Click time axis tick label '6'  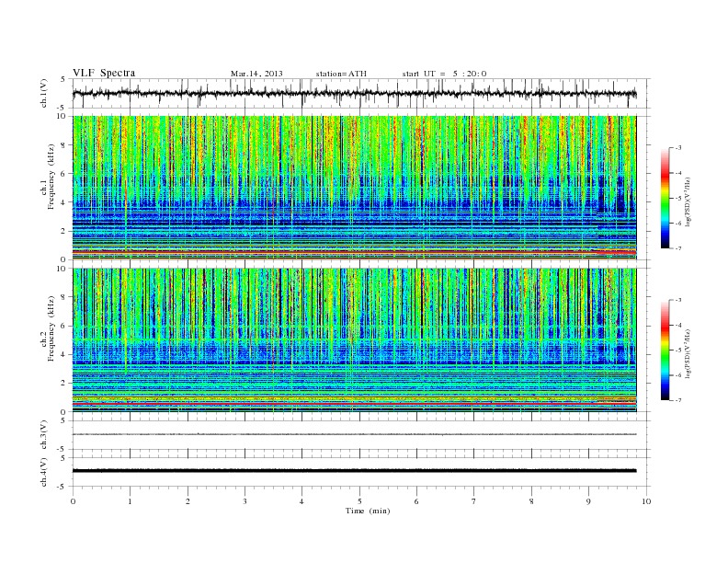pos(416,501)
